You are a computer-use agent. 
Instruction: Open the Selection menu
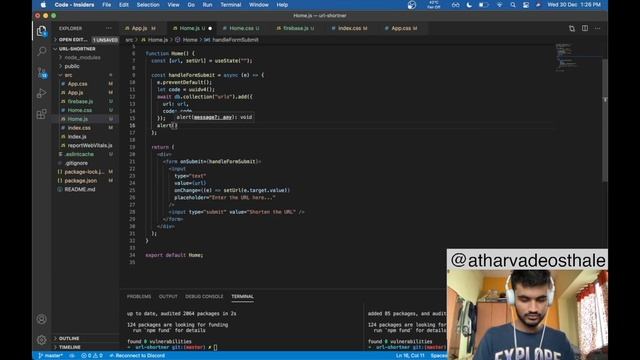coord(148,5)
